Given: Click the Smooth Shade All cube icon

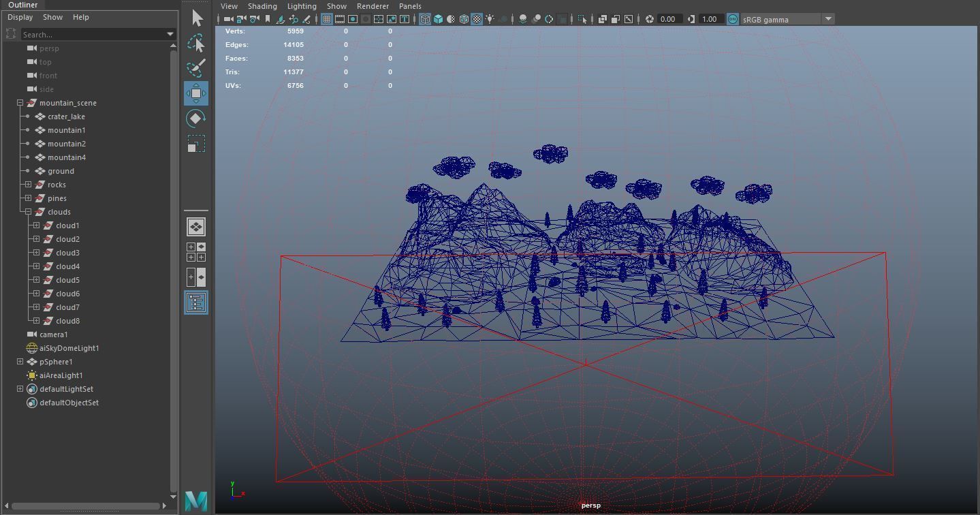Looking at the screenshot, I should [x=439, y=19].
